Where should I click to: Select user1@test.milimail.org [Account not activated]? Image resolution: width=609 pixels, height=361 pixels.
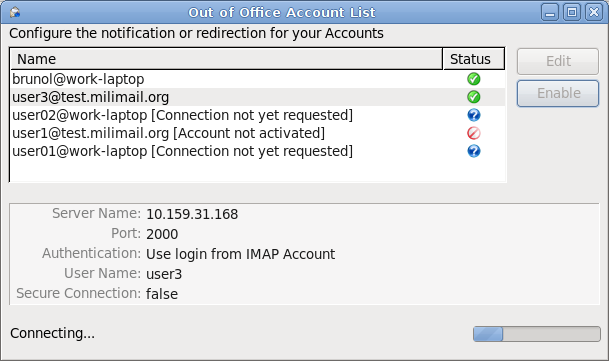pyautogui.click(x=258, y=133)
